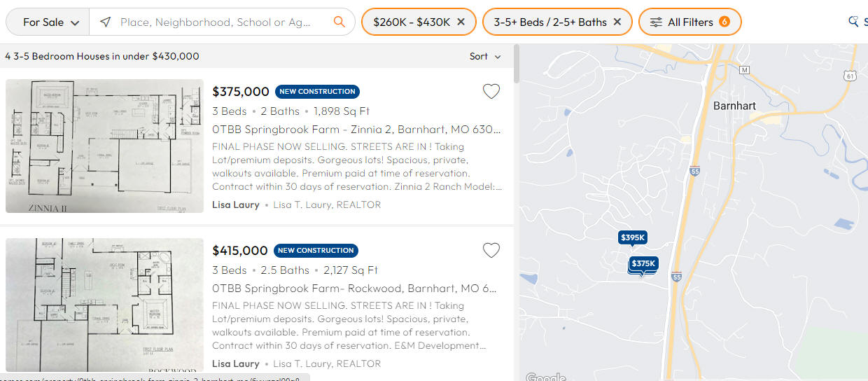Select the $375K map price marker
Viewport: 868px width, 381px height.
click(x=643, y=263)
